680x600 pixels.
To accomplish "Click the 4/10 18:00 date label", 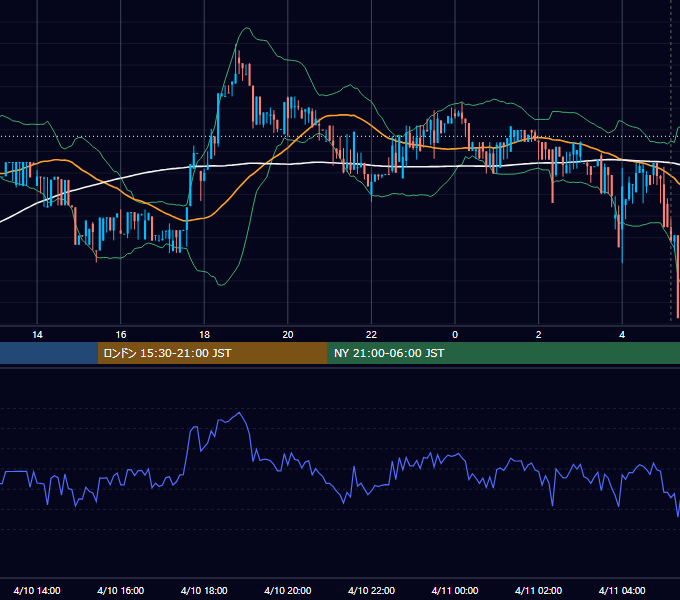I will [x=204, y=590].
